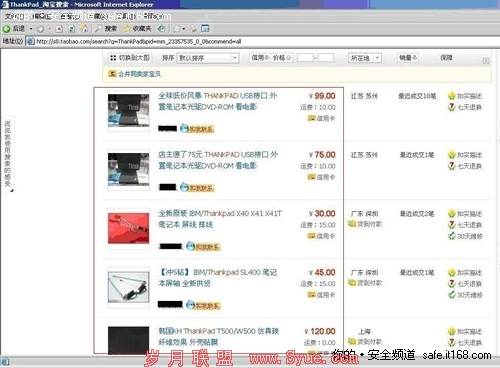Screen dimensions: 500x368
Task: Open the 店主傻了75元 THANKPAD product title
Action: point(218,160)
